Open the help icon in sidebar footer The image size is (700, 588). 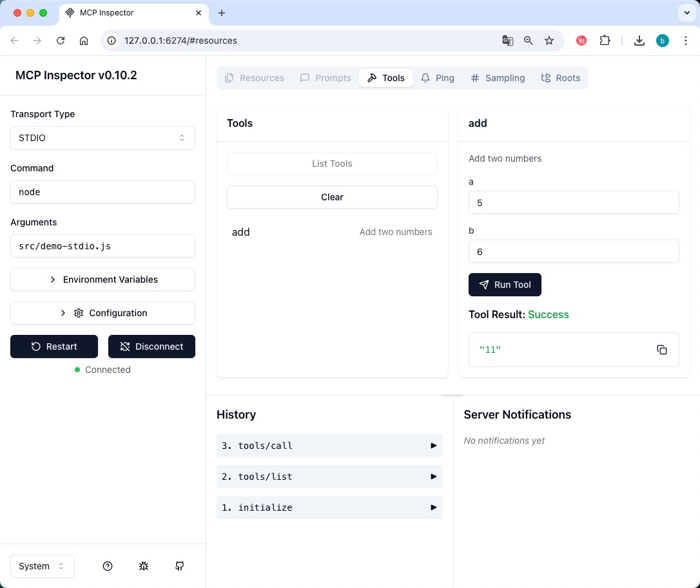click(x=108, y=566)
